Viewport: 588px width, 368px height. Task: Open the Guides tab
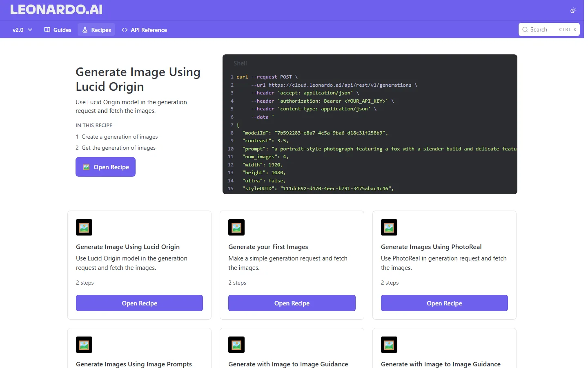(58, 30)
